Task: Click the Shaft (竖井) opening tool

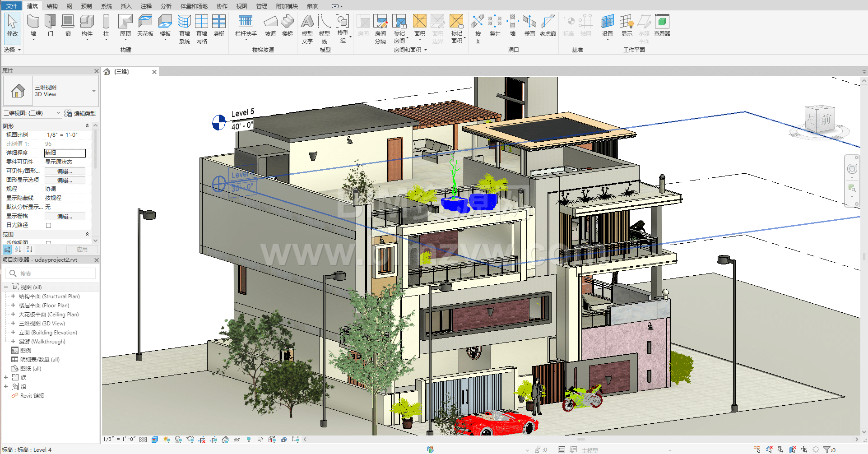Action: (x=495, y=25)
